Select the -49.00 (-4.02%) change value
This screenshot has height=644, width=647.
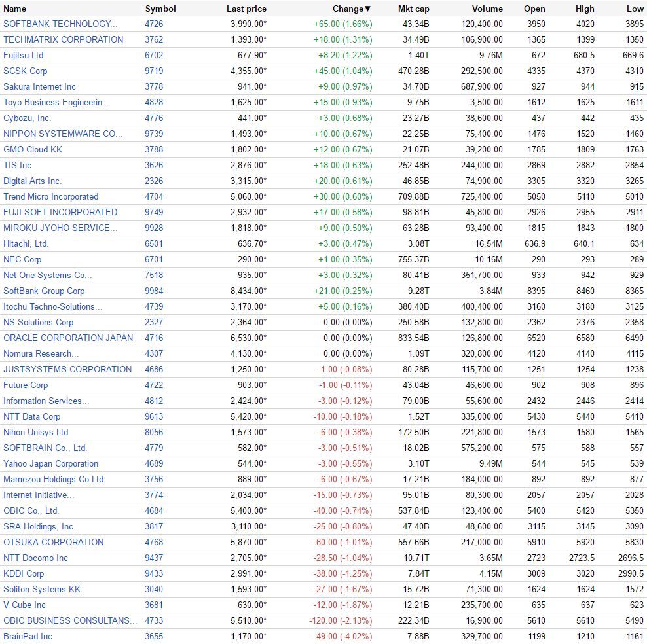click(343, 636)
